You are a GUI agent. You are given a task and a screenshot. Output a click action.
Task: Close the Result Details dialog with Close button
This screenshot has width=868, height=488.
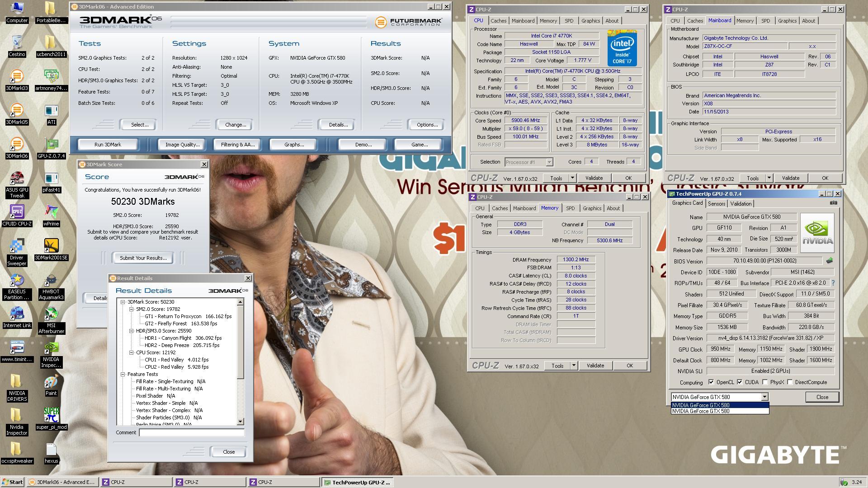pyautogui.click(x=229, y=452)
